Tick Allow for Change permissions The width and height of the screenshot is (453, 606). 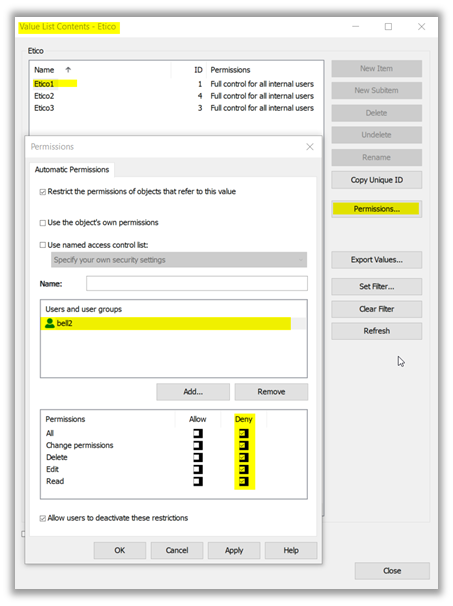pos(198,445)
